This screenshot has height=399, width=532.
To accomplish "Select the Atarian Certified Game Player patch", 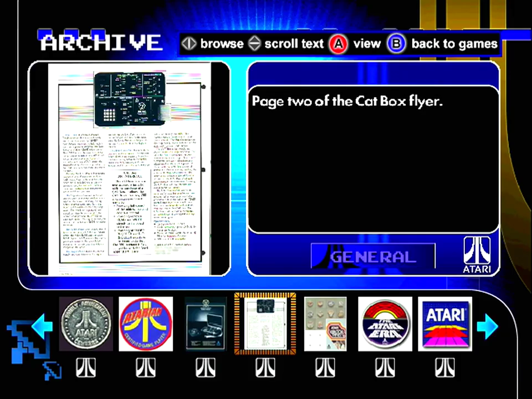I will coord(146,324).
